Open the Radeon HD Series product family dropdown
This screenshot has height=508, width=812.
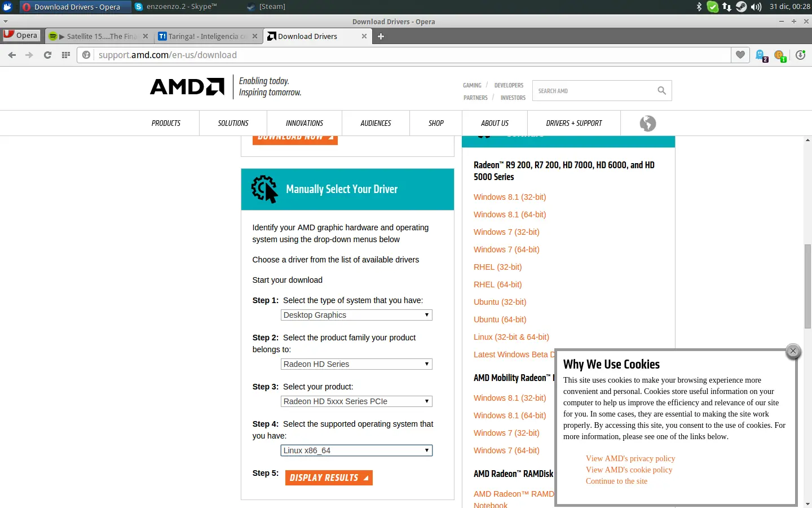(x=356, y=364)
